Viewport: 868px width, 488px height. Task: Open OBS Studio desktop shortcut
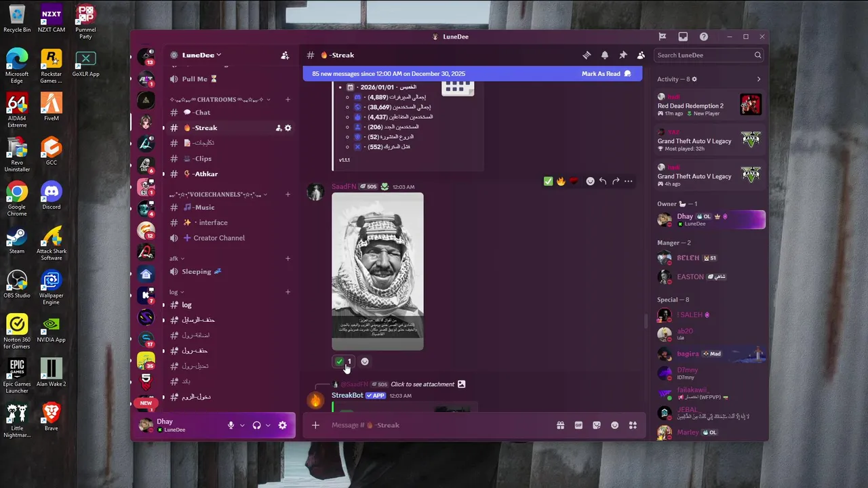click(x=17, y=283)
